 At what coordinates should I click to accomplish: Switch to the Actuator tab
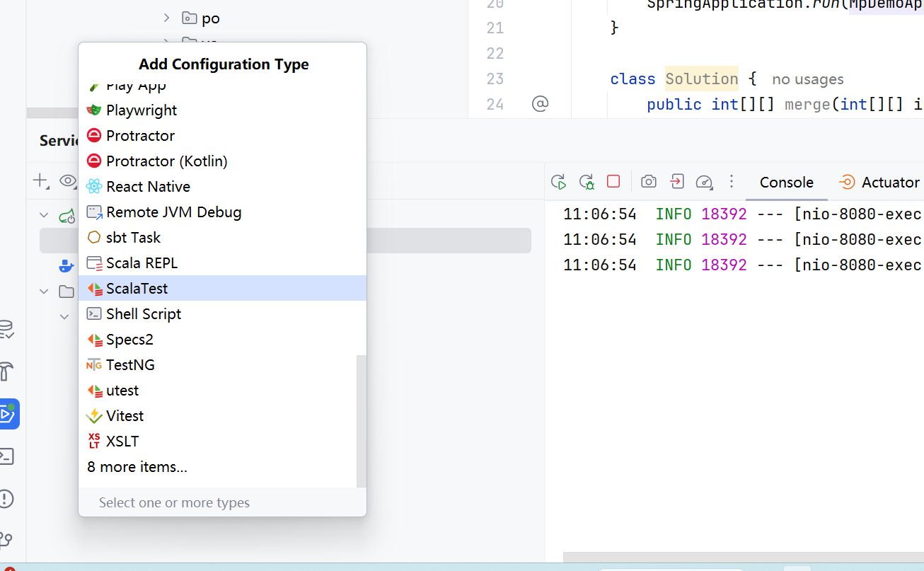[x=879, y=183]
